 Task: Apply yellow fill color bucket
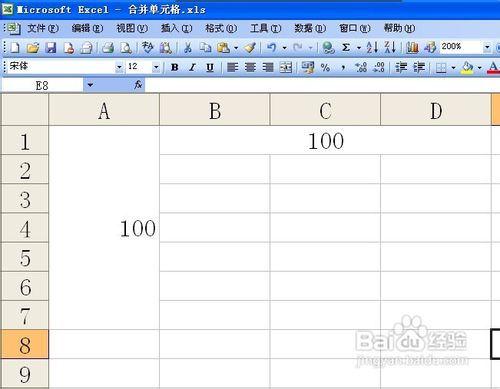click(x=467, y=68)
